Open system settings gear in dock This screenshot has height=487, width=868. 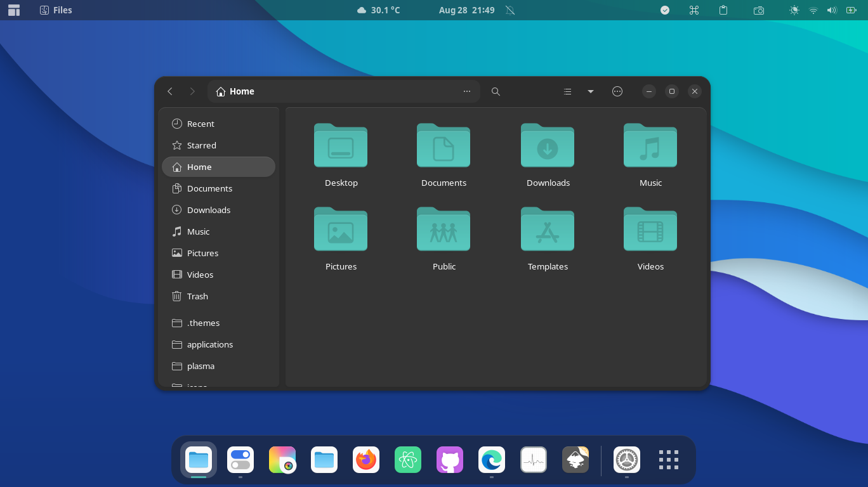click(x=627, y=460)
